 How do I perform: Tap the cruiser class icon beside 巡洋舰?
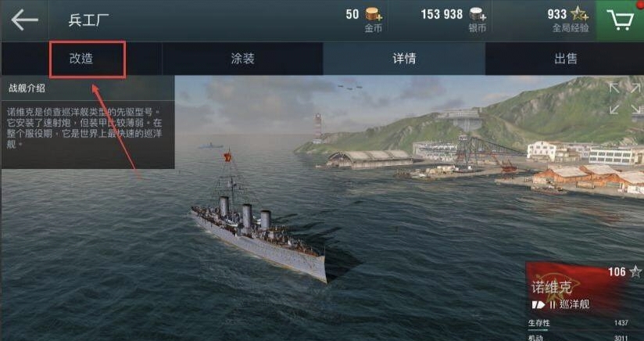coord(538,305)
